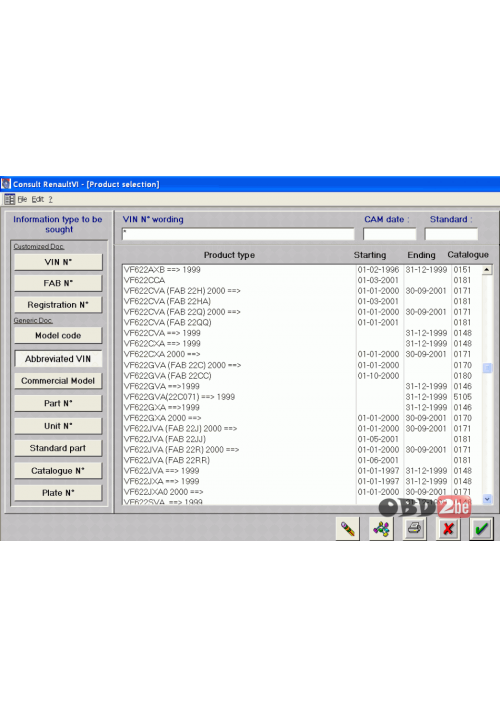
Task: Select the VIN N° button
Action: tap(58, 262)
